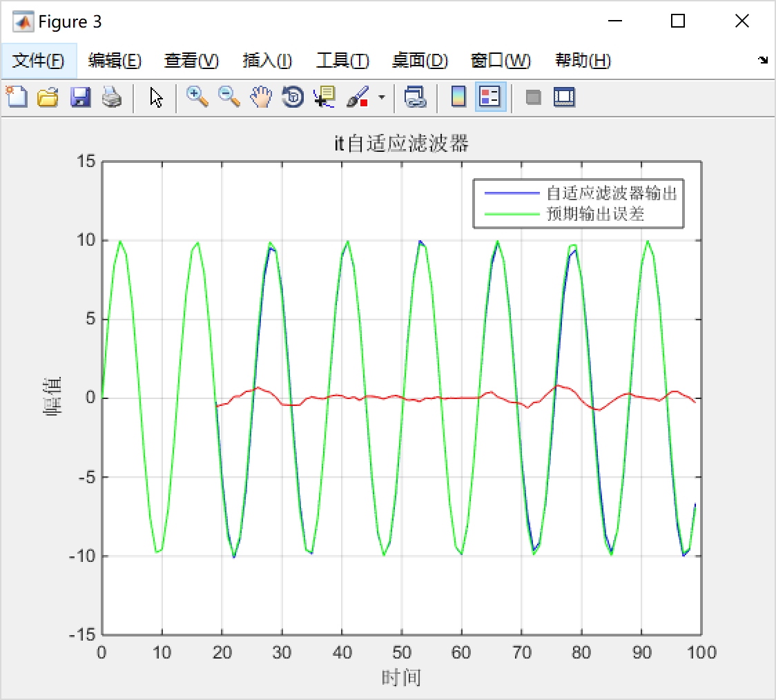Open the 插入(I) menu
The width and height of the screenshot is (776, 700).
pyautogui.click(x=267, y=60)
